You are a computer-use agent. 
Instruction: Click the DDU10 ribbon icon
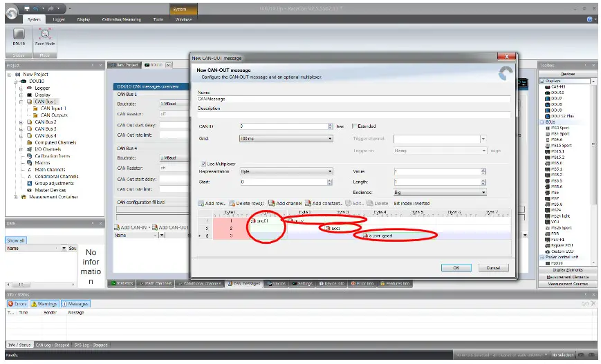tap(19, 37)
